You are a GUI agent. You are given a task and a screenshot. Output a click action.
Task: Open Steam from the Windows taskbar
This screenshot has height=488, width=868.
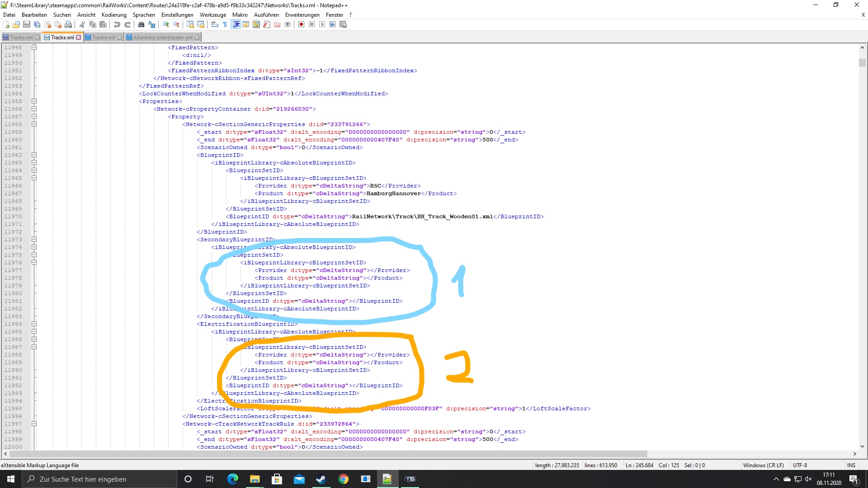click(x=321, y=479)
